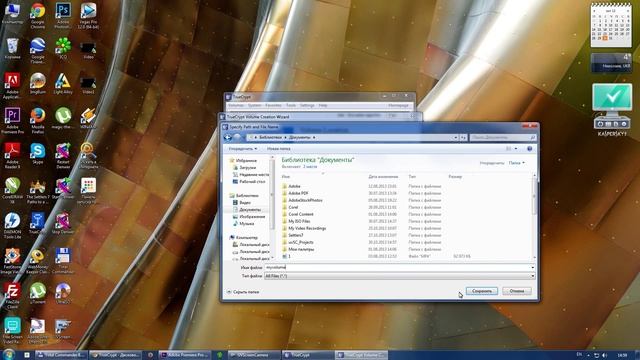Click the Kaspersky gadget monitor icon
This screenshot has width=640, height=360.
612,105
